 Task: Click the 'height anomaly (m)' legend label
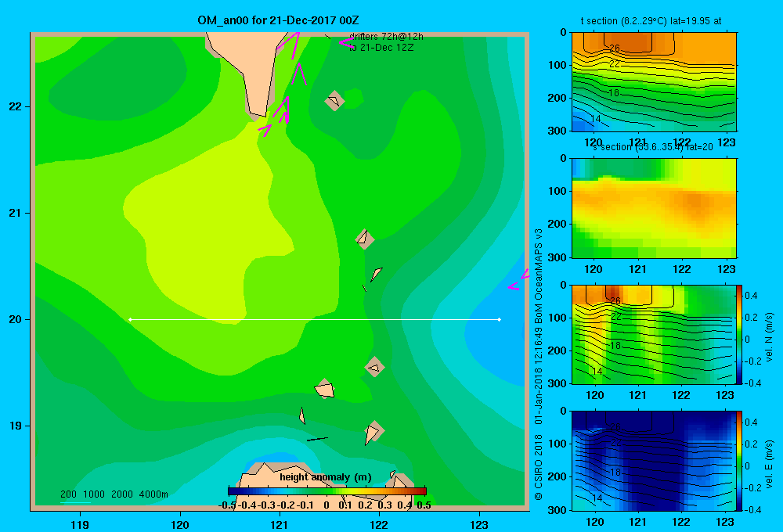[x=326, y=477]
